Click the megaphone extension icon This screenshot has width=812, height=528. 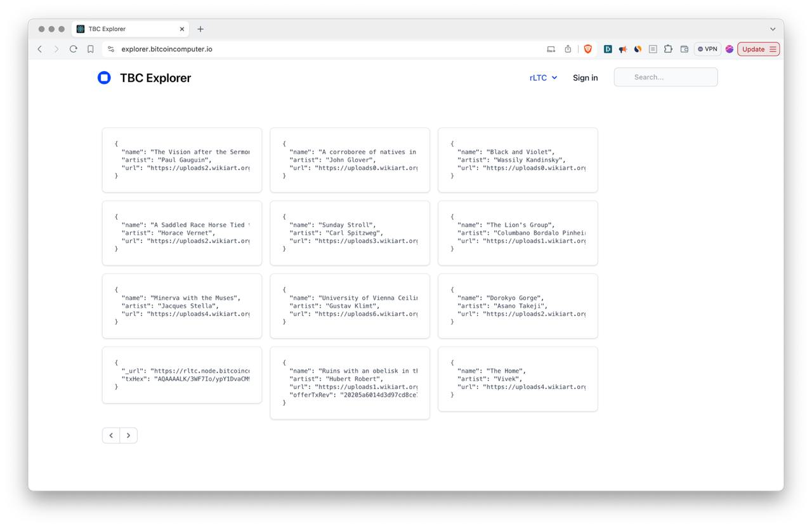click(x=623, y=49)
